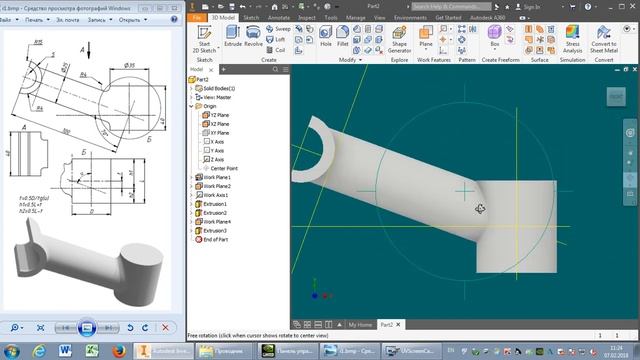Open the Shape Generator
This screenshot has width=640, height=360.
[x=399, y=39]
